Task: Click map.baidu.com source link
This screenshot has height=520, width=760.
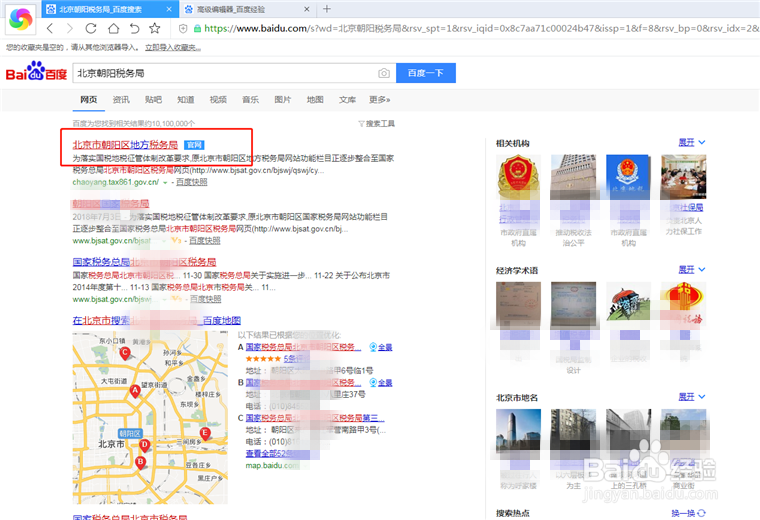Action: point(272,465)
